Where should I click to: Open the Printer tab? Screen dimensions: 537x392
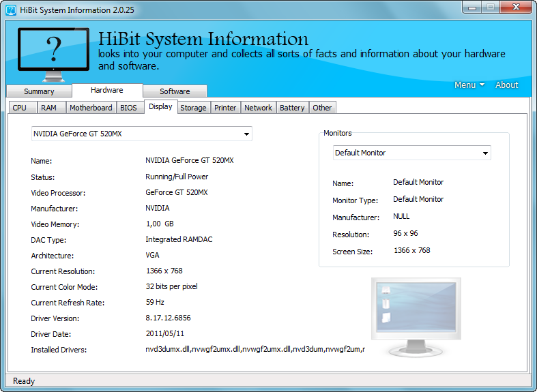(x=225, y=108)
